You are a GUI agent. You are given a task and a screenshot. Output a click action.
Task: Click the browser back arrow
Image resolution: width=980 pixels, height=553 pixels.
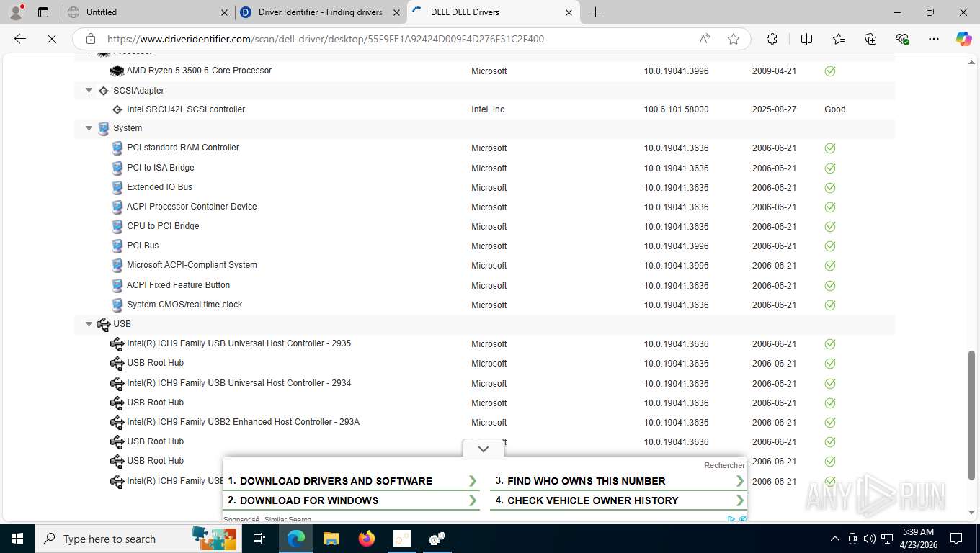coord(20,39)
